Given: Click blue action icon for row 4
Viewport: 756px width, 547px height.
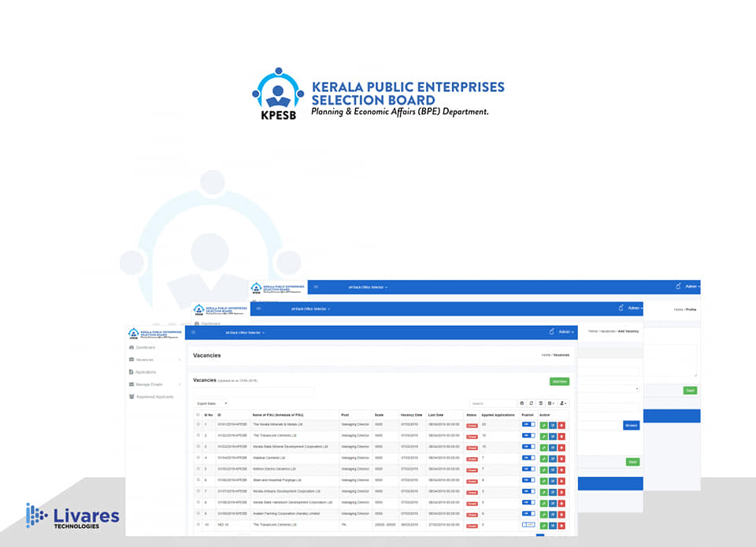Looking at the screenshot, I should (553, 459).
